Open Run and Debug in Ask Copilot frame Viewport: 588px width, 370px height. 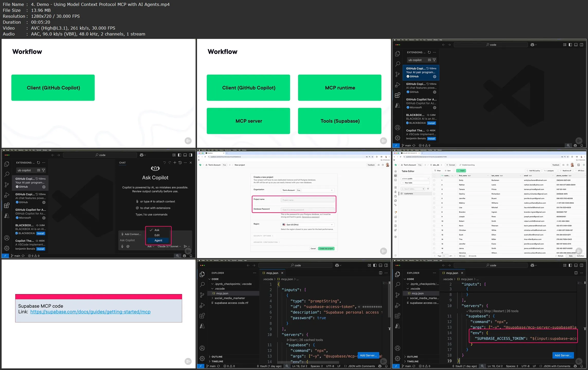pos(7,195)
